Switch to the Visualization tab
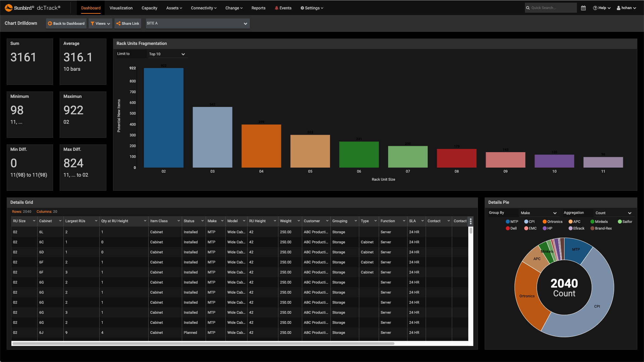Image resolution: width=644 pixels, height=362 pixels. (121, 8)
